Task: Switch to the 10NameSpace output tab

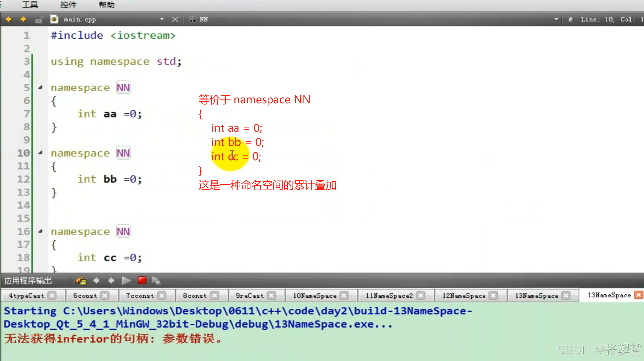Action: (x=314, y=296)
